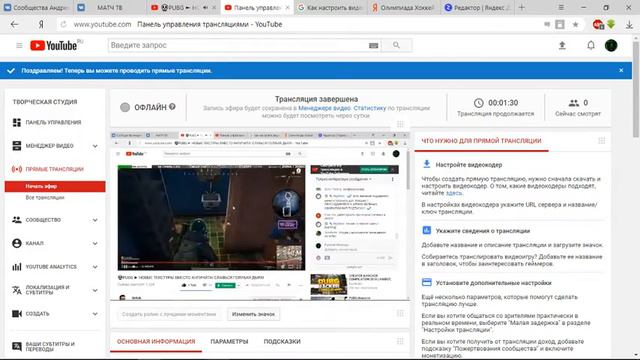Screen dimensions: 640x360
Task: Open the YouTube hamburger guide menu
Action: [x=19, y=45]
